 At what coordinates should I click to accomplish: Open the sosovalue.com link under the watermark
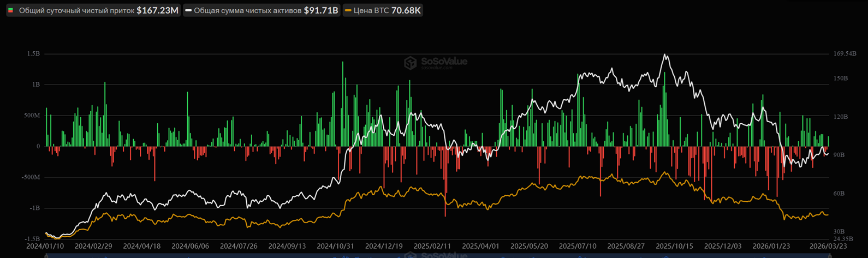click(436, 68)
